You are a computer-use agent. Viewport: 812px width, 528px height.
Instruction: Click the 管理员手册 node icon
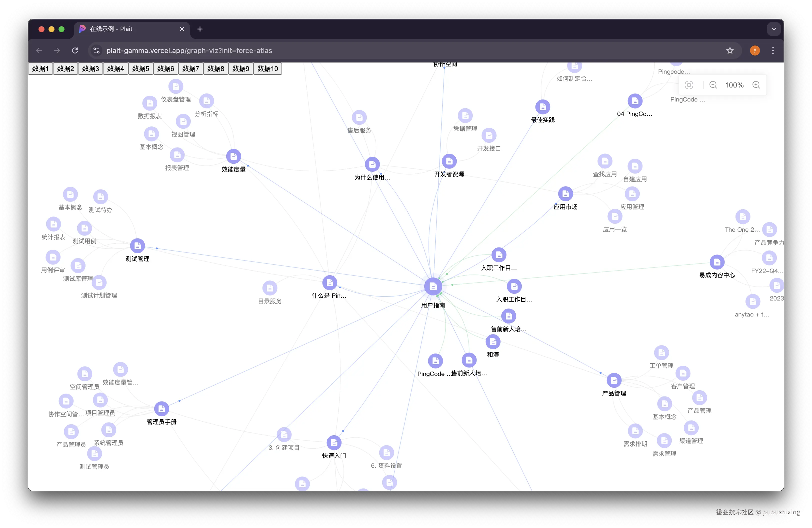click(162, 409)
